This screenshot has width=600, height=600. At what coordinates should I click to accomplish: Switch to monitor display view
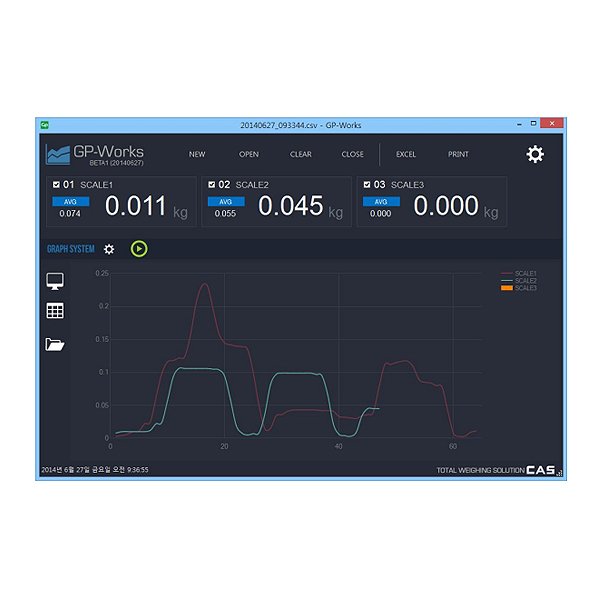(55, 281)
